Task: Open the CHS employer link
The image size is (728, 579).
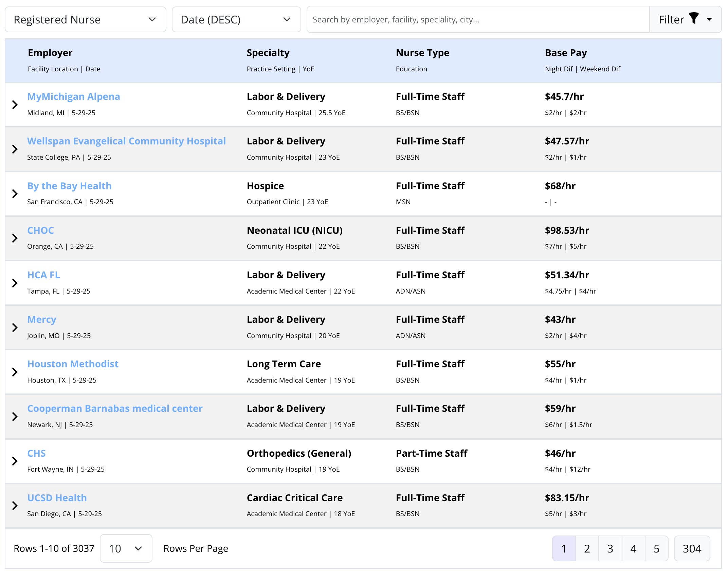Action: [36, 453]
